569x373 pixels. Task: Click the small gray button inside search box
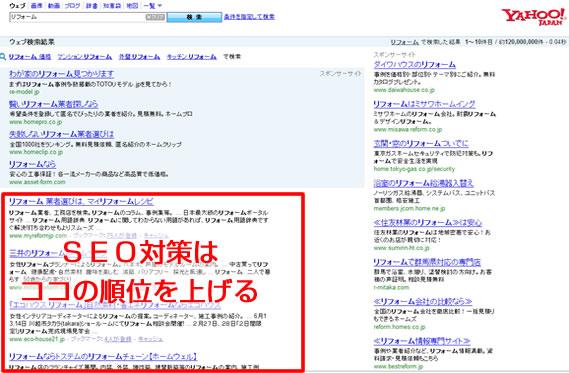click(x=155, y=17)
